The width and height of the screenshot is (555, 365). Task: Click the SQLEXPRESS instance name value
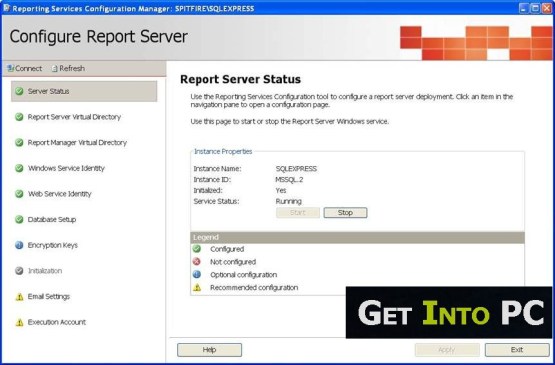coord(296,169)
